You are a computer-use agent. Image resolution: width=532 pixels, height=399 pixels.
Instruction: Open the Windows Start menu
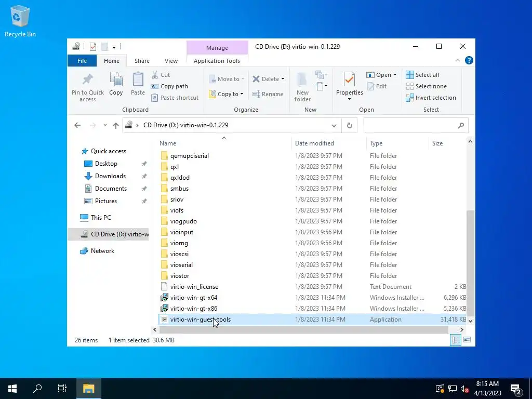click(x=12, y=389)
